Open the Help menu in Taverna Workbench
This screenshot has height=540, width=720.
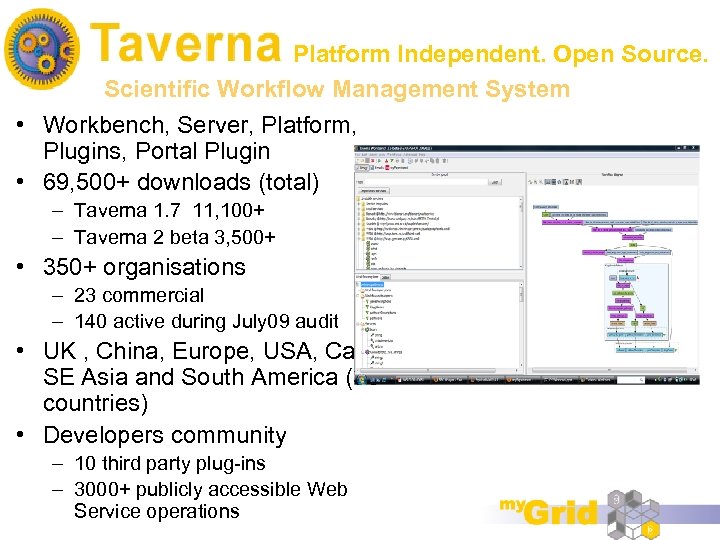click(x=422, y=155)
